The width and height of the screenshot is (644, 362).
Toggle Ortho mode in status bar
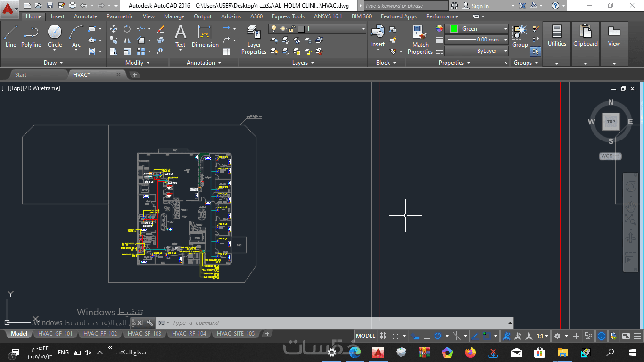(426, 336)
